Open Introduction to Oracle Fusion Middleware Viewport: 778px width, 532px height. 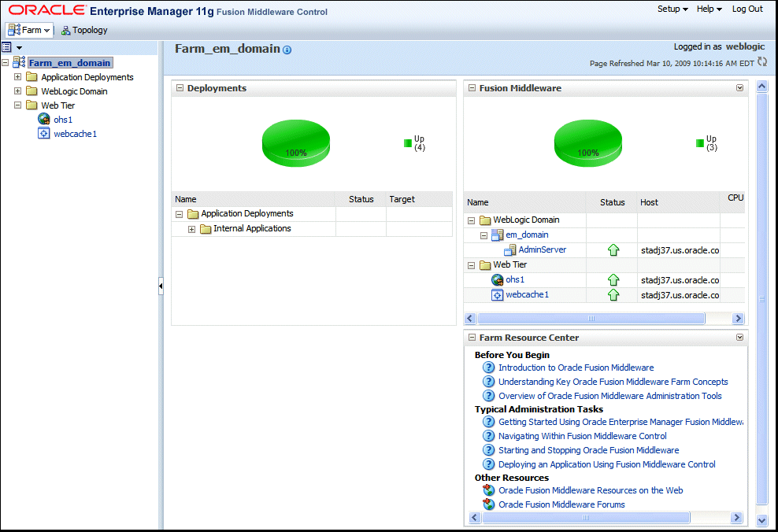coord(576,368)
